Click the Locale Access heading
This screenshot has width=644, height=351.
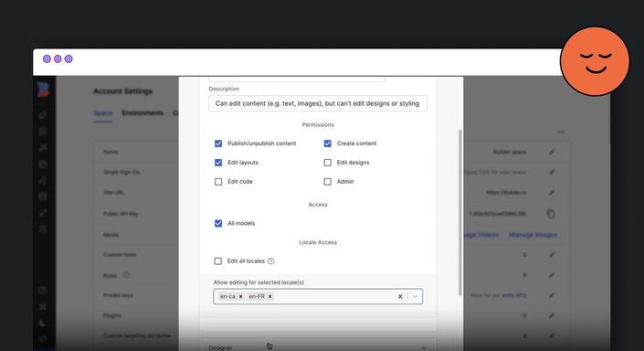tap(318, 242)
